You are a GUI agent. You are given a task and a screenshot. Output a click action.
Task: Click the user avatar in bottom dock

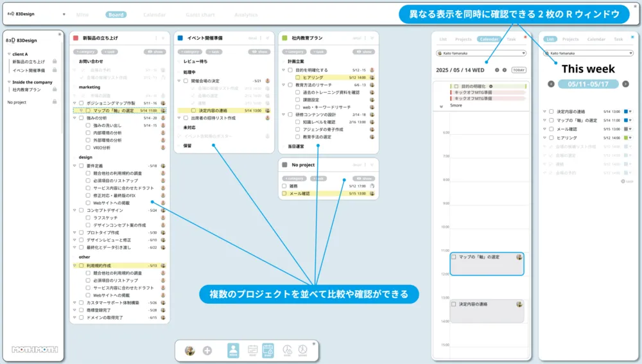coord(189,351)
